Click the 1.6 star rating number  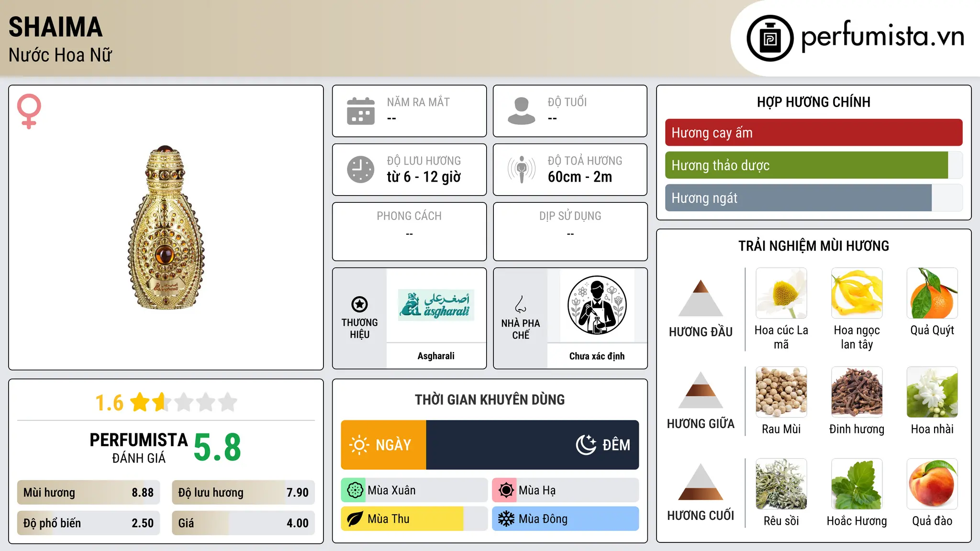tap(110, 403)
